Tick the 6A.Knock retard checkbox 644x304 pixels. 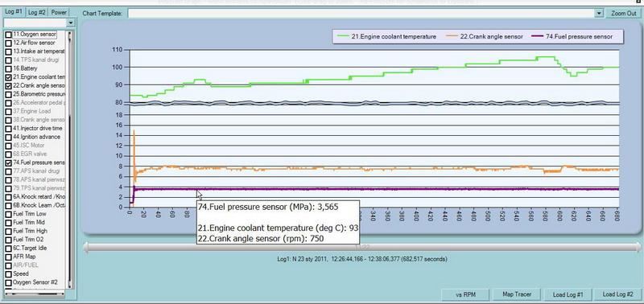(x=8, y=196)
